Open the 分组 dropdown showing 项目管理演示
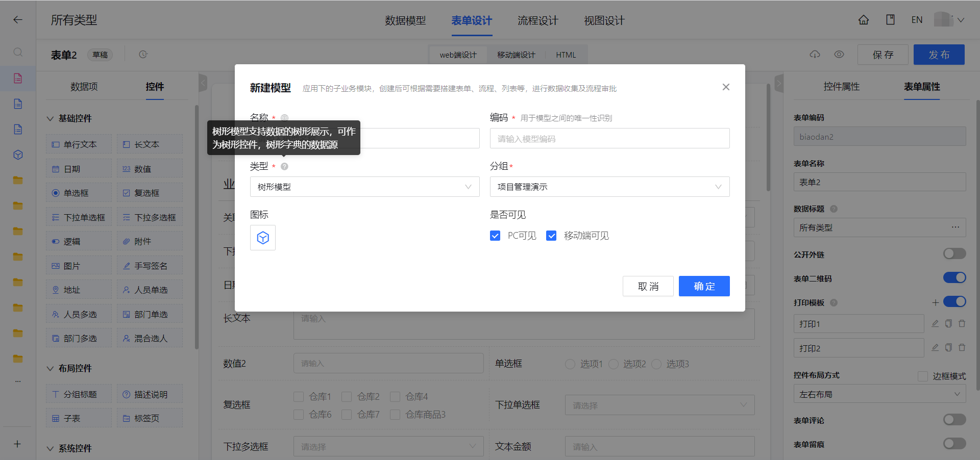Image resolution: width=980 pixels, height=460 pixels. 610,187
